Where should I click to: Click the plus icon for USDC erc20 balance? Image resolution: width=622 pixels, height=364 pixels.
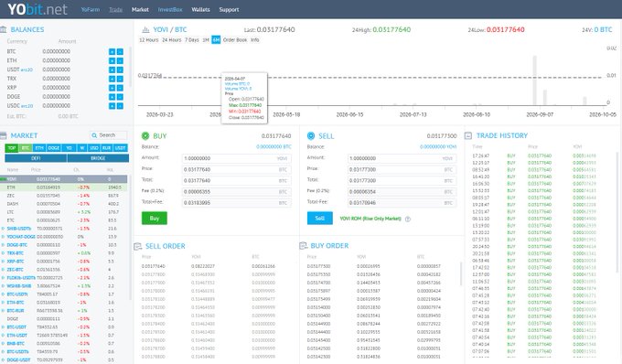point(112,106)
